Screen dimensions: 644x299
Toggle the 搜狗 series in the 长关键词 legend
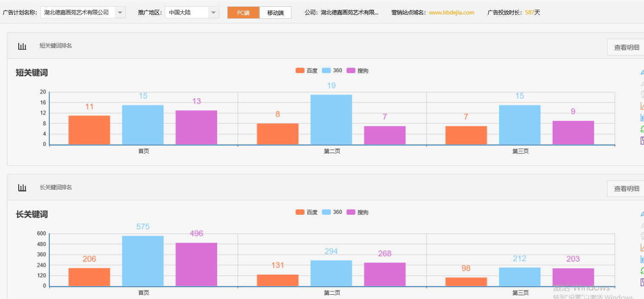tap(358, 212)
